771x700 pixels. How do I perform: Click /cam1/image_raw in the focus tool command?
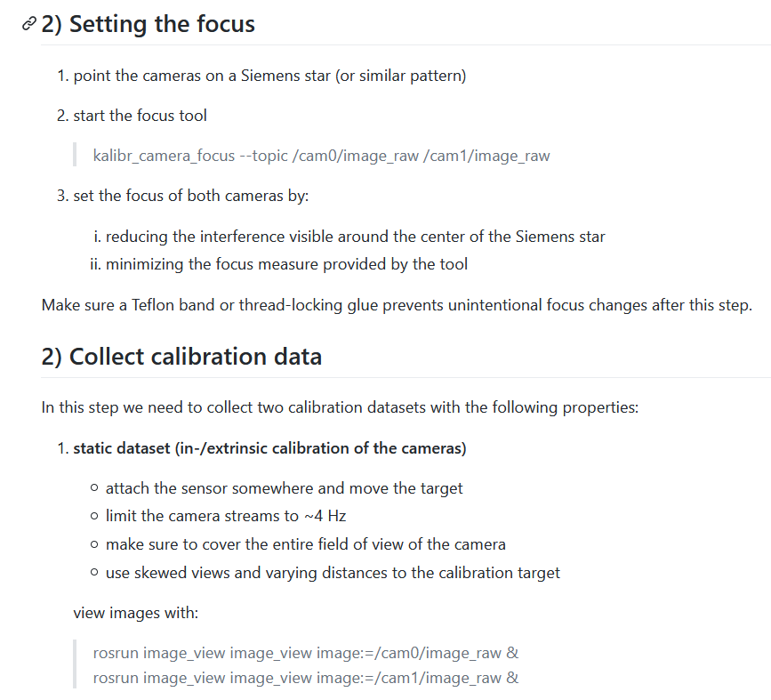coord(486,156)
